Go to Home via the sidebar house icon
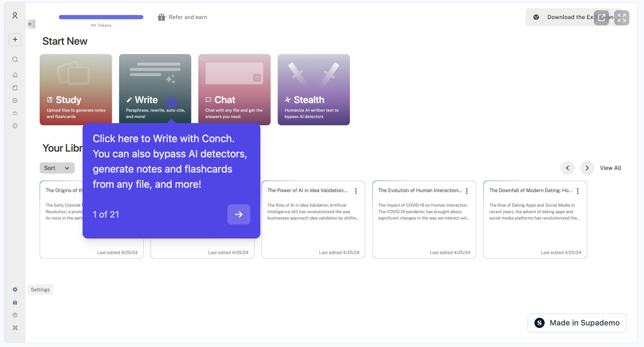 click(x=15, y=75)
